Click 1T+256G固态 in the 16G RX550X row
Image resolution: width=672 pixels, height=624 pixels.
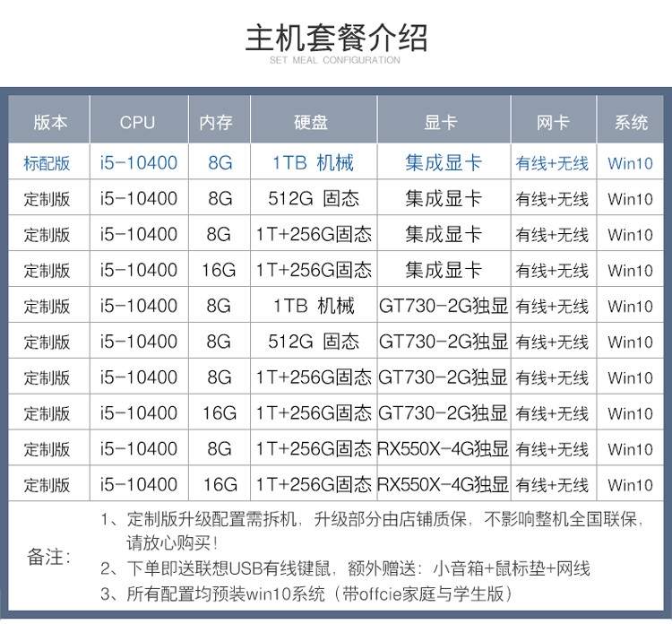click(x=314, y=485)
